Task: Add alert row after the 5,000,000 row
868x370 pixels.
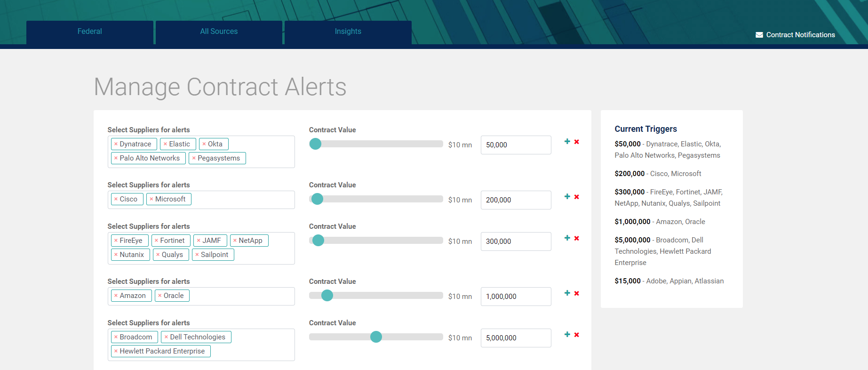Action: (x=567, y=334)
